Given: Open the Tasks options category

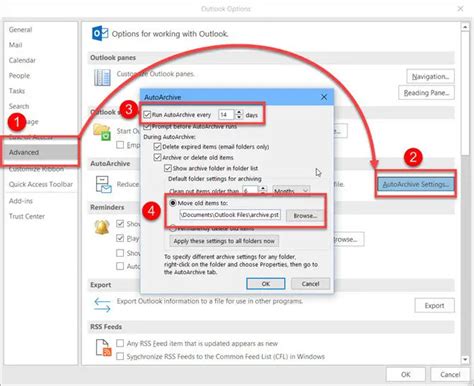Looking at the screenshot, I should pyautogui.click(x=17, y=91).
